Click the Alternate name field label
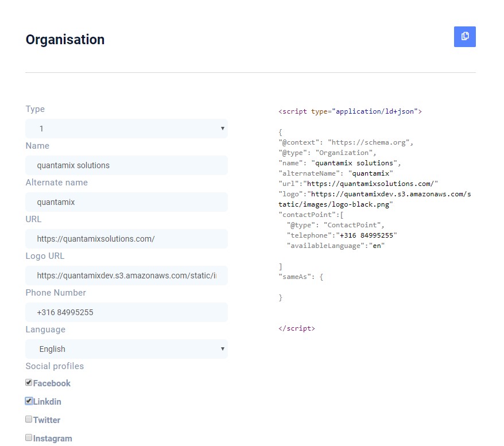Viewport: 504px width, 446px height. click(x=57, y=182)
